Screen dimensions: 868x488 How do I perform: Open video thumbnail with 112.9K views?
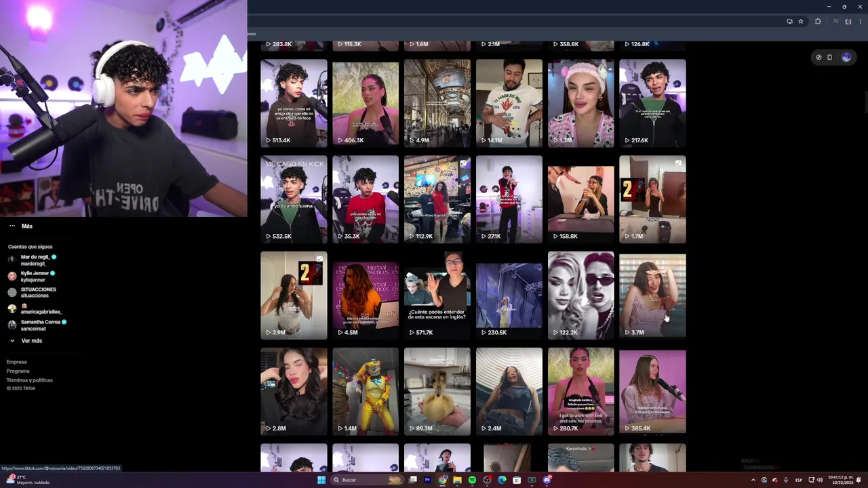click(x=437, y=199)
